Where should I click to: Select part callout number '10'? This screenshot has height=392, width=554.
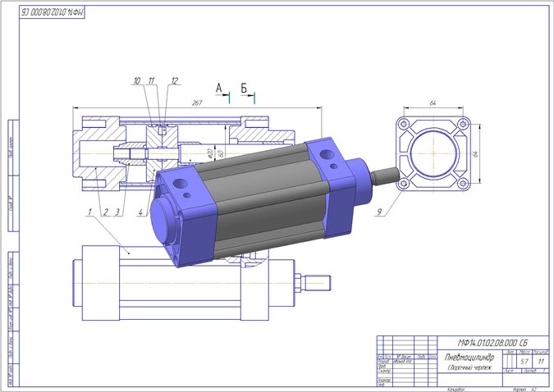pyautogui.click(x=137, y=81)
